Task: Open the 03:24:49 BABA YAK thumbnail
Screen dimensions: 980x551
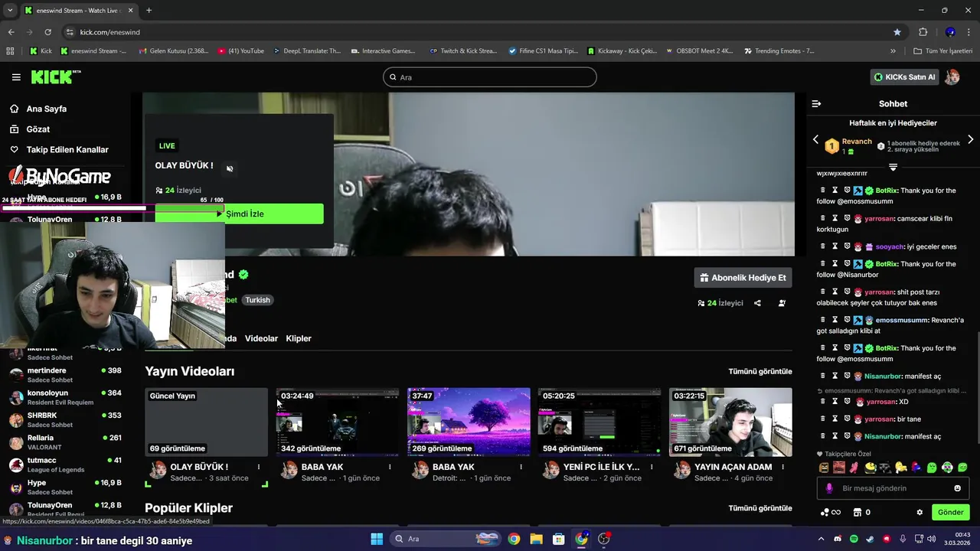Action: pos(337,422)
